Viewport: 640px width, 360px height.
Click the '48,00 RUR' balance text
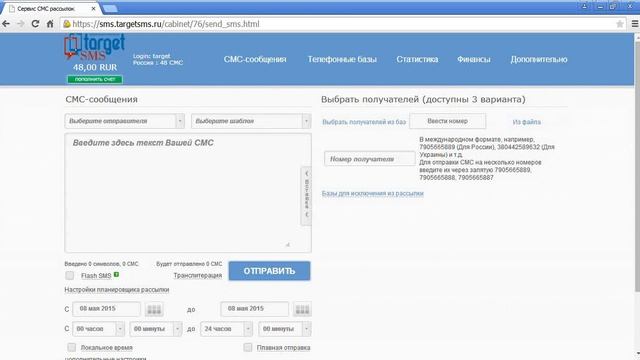coord(95,67)
